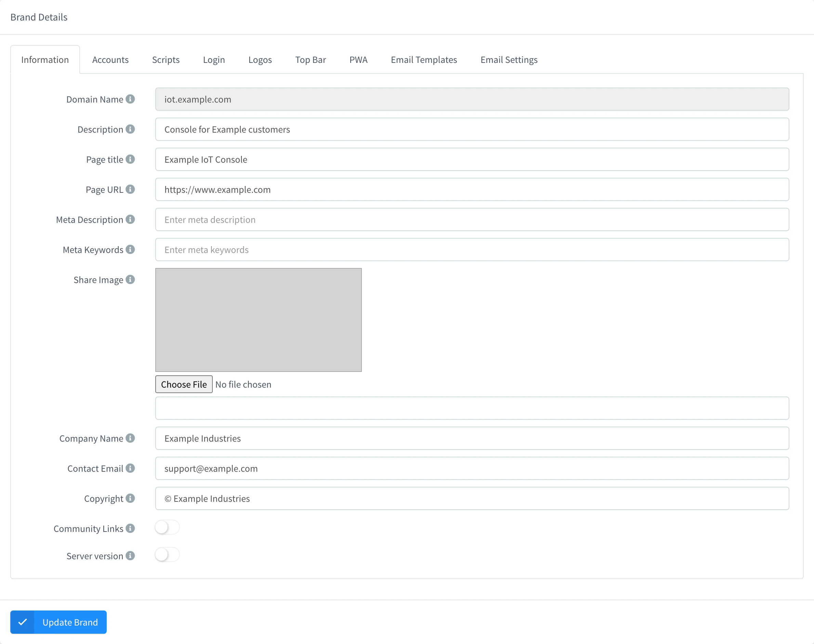Click the Company Name input field
The width and height of the screenshot is (814, 644).
472,438
